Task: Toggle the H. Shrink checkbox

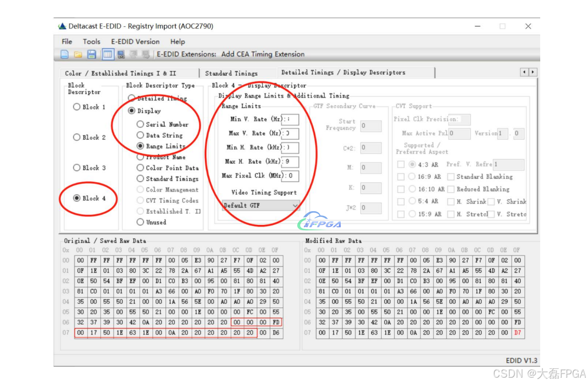Action: coord(451,202)
